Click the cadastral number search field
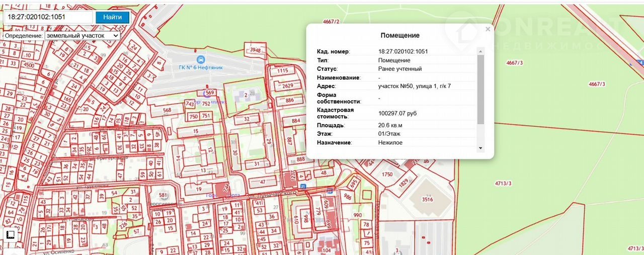This screenshot has width=644, height=255. click(48, 17)
